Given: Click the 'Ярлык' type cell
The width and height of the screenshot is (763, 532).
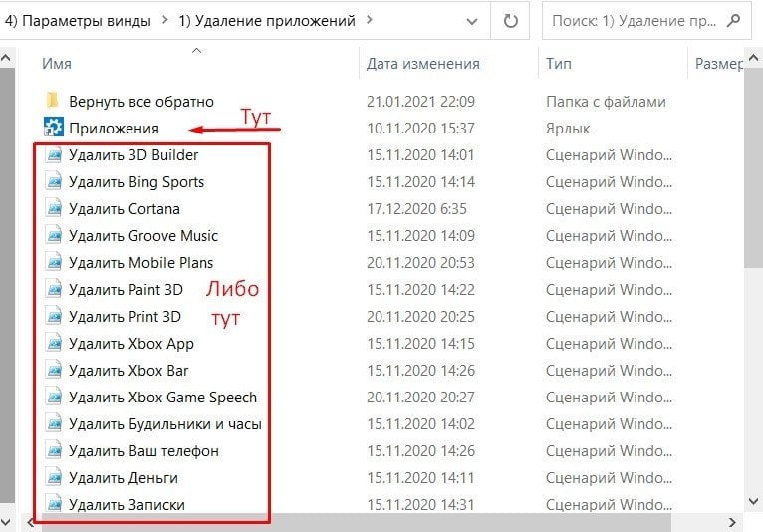Looking at the screenshot, I should (x=568, y=128).
